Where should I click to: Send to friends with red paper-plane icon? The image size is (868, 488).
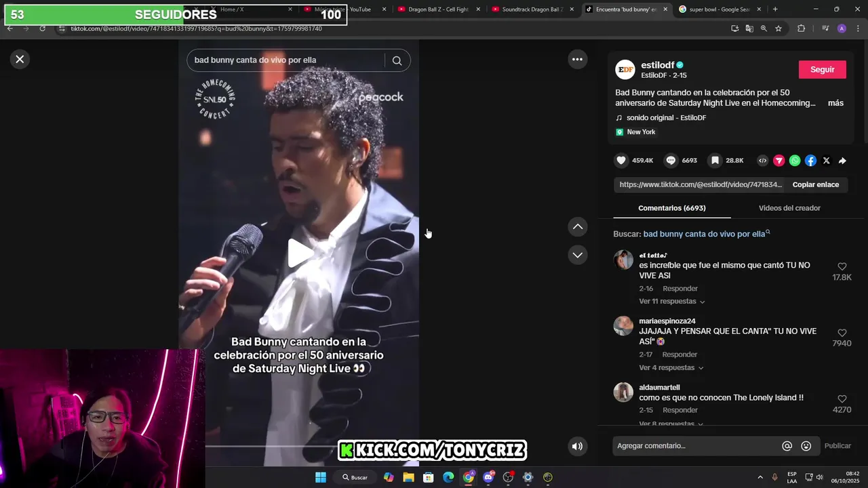[778, 161]
